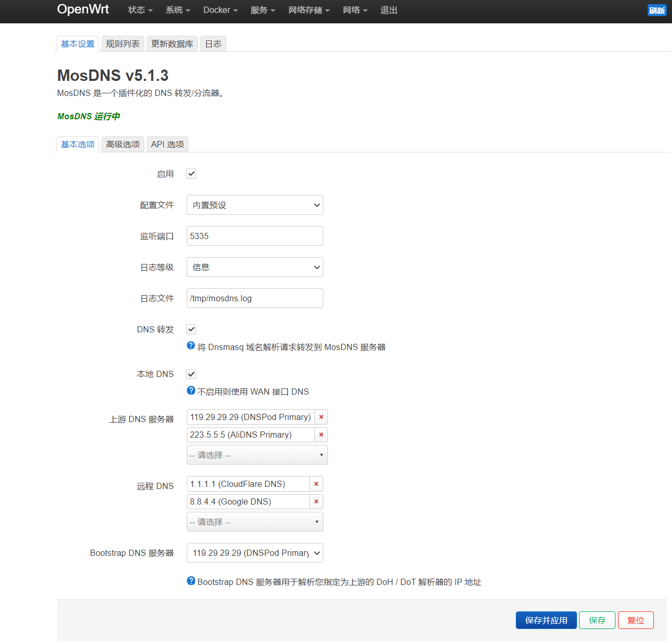Click the blue 刷新 refresh badge

(656, 10)
